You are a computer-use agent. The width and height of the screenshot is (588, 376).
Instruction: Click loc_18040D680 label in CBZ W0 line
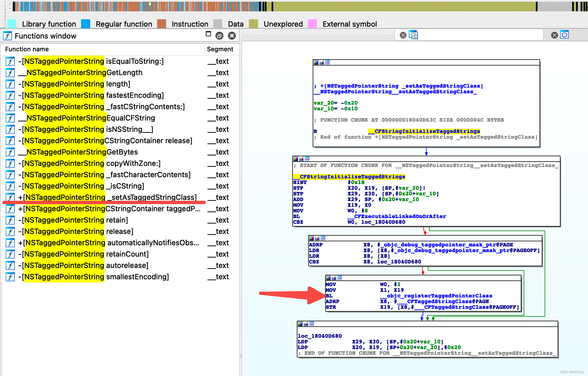click(x=383, y=222)
